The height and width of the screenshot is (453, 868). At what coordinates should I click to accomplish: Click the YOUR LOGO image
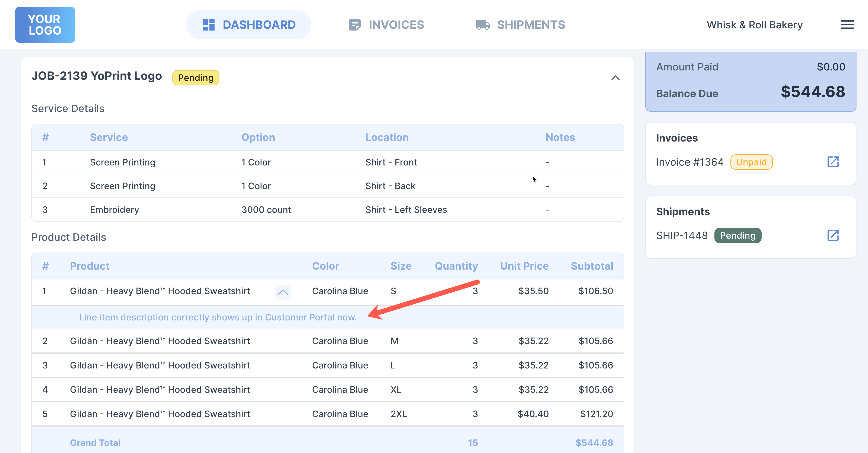tap(45, 25)
